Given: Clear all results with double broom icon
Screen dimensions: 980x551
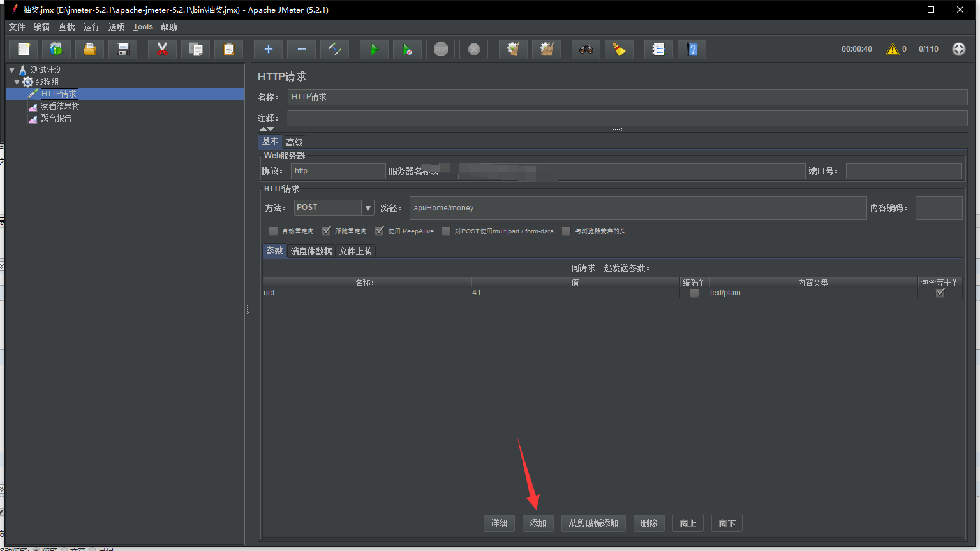Looking at the screenshot, I should pos(547,49).
